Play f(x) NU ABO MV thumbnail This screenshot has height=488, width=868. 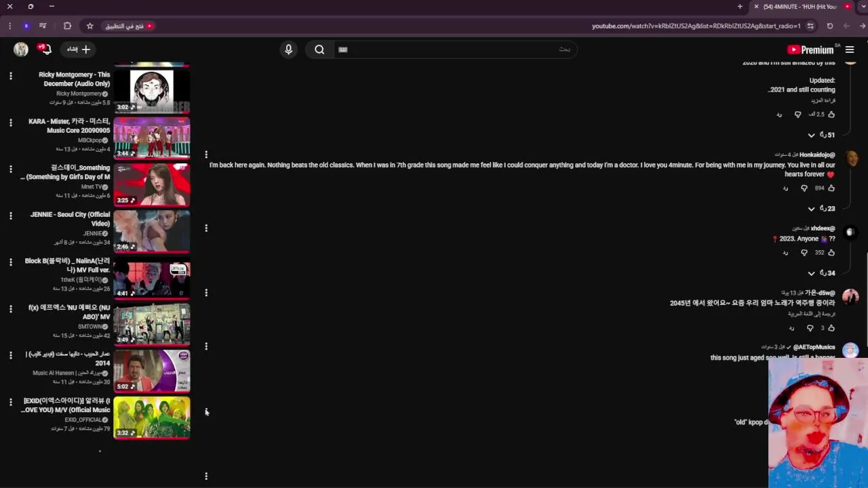point(152,324)
